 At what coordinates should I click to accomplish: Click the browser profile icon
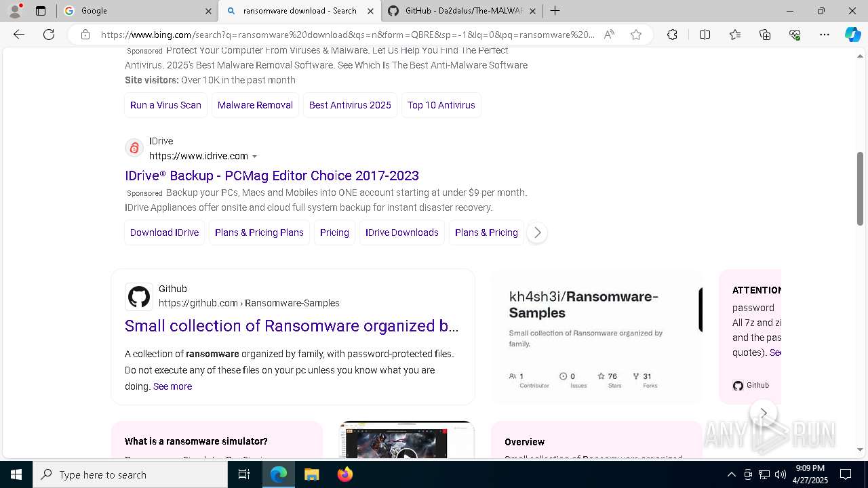15,11
